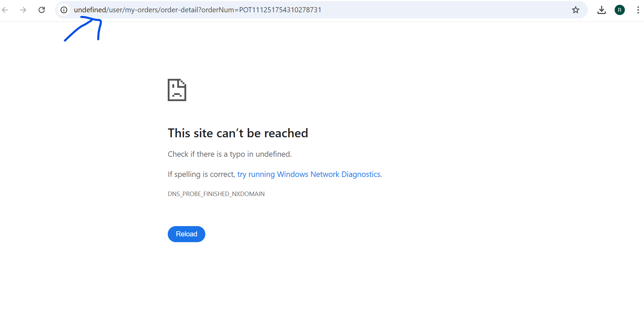Open the Windows Network Diagnostics link
The height and width of the screenshot is (319, 644).
pos(309,174)
